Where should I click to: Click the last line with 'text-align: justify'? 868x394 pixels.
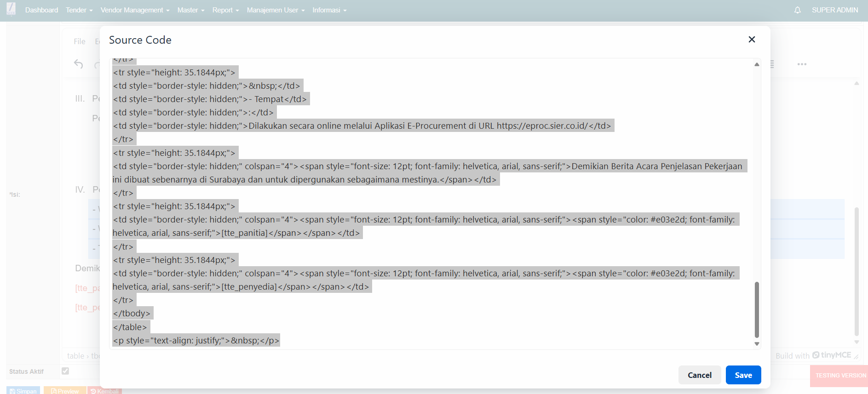196,340
